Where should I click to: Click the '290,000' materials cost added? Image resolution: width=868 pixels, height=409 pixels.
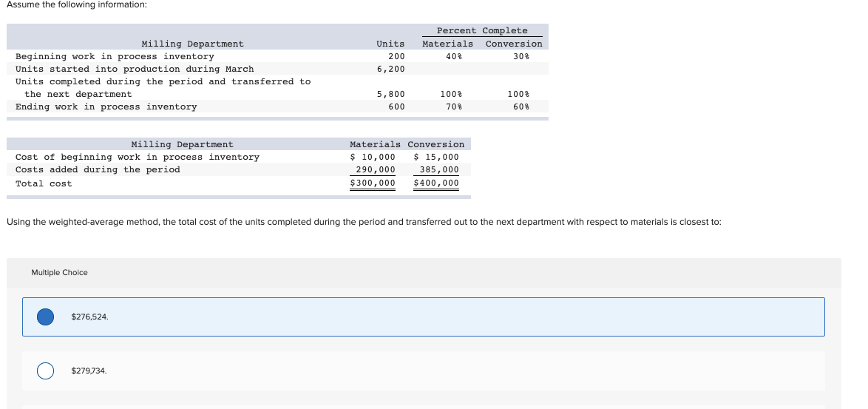376,170
